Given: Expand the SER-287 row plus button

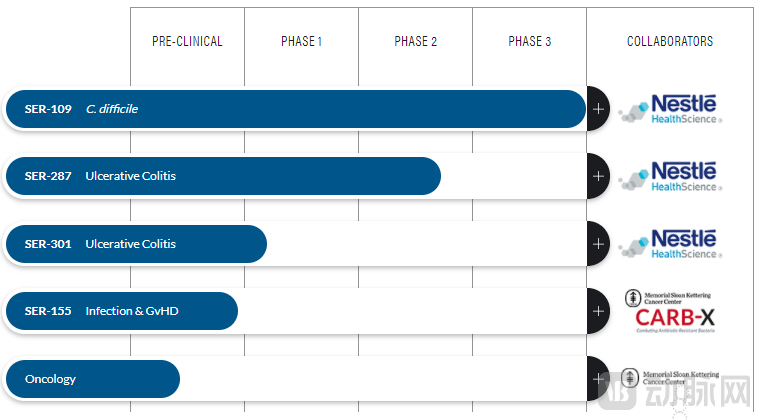Looking at the screenshot, I should pos(598,176).
